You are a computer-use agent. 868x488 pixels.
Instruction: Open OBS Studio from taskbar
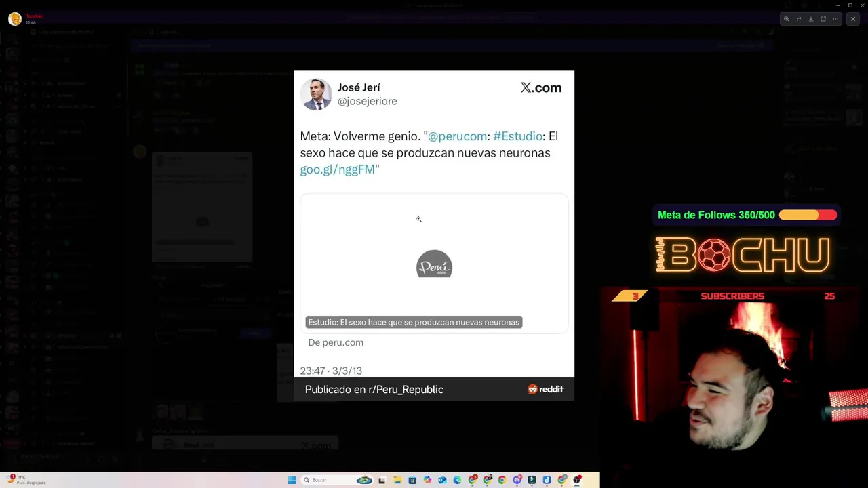pos(577,480)
